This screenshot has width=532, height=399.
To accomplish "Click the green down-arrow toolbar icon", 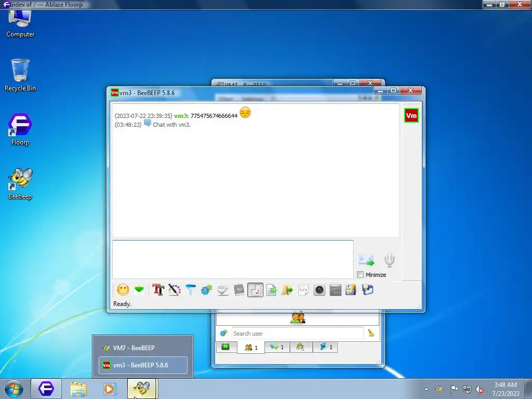I will (139, 290).
